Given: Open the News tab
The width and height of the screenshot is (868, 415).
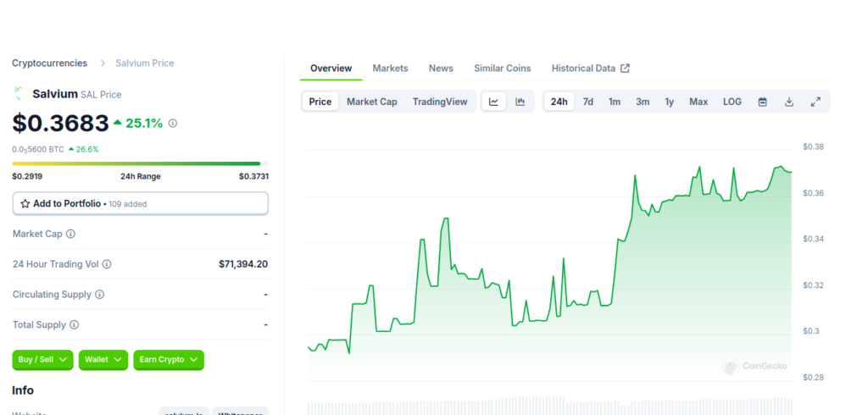Looking at the screenshot, I should coord(441,68).
